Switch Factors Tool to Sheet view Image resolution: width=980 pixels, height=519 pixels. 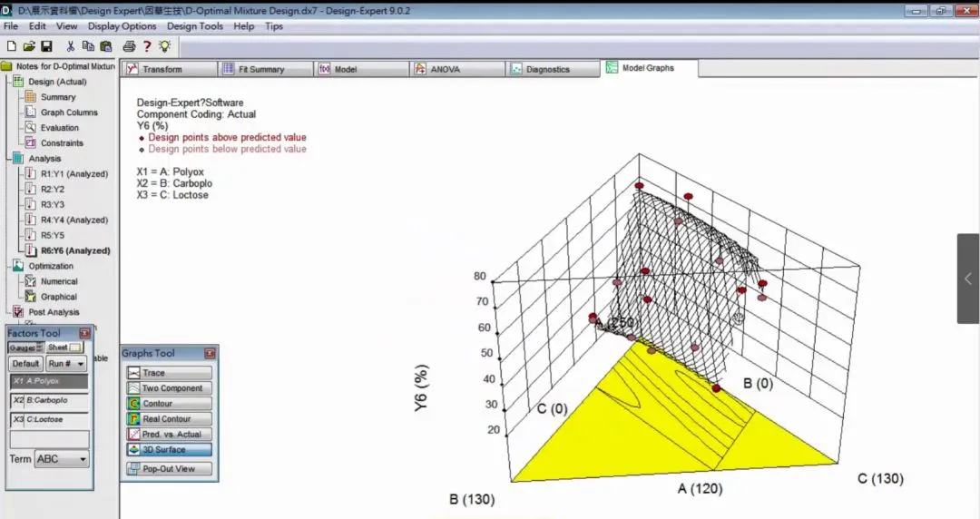click(65, 347)
